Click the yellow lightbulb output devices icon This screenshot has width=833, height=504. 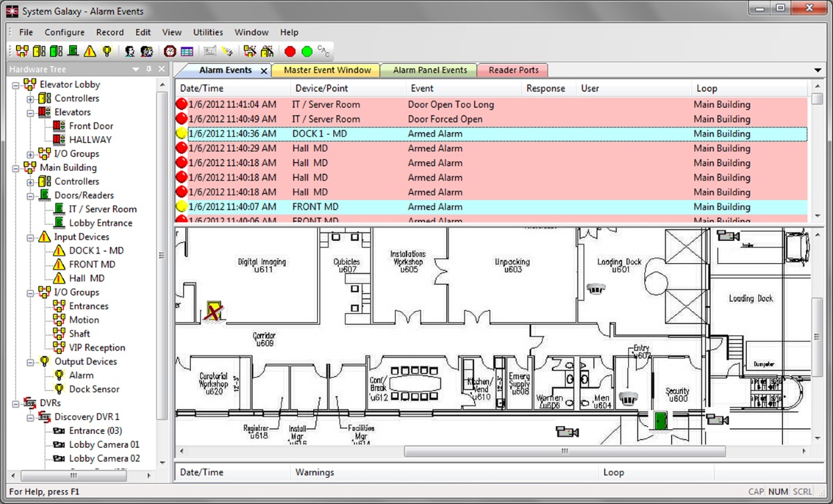(107, 51)
